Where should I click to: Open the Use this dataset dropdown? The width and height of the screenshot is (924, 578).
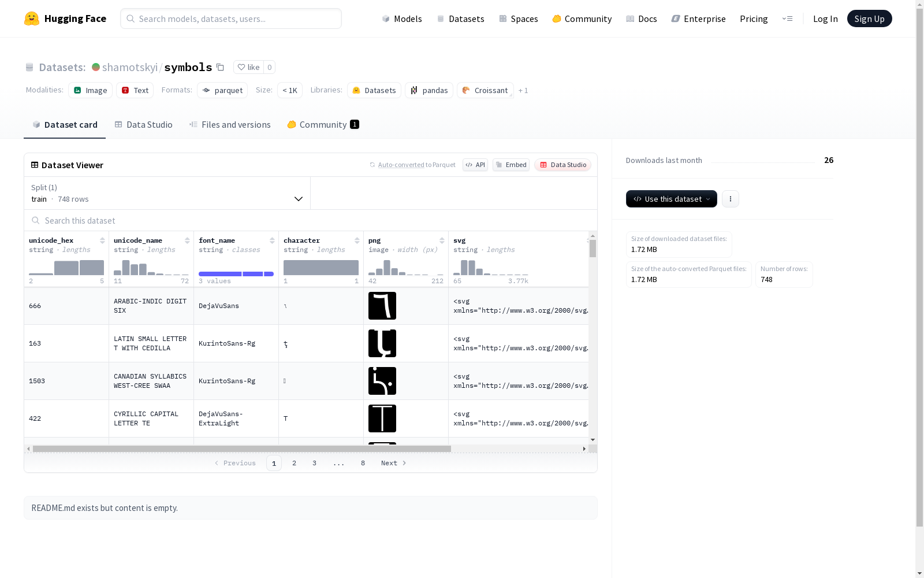point(672,199)
